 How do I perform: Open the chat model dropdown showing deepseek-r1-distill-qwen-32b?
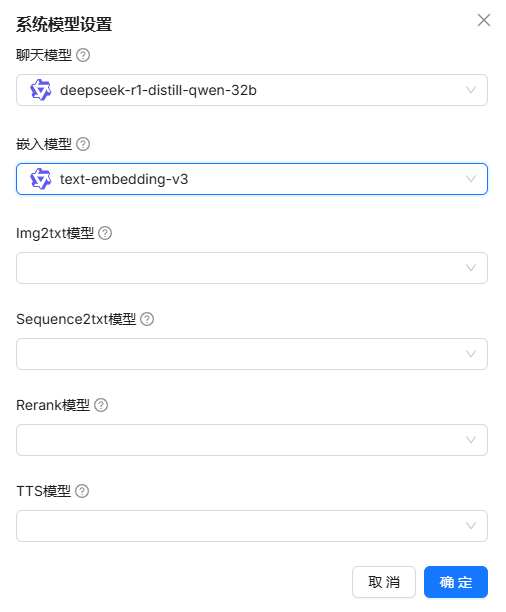pos(252,90)
